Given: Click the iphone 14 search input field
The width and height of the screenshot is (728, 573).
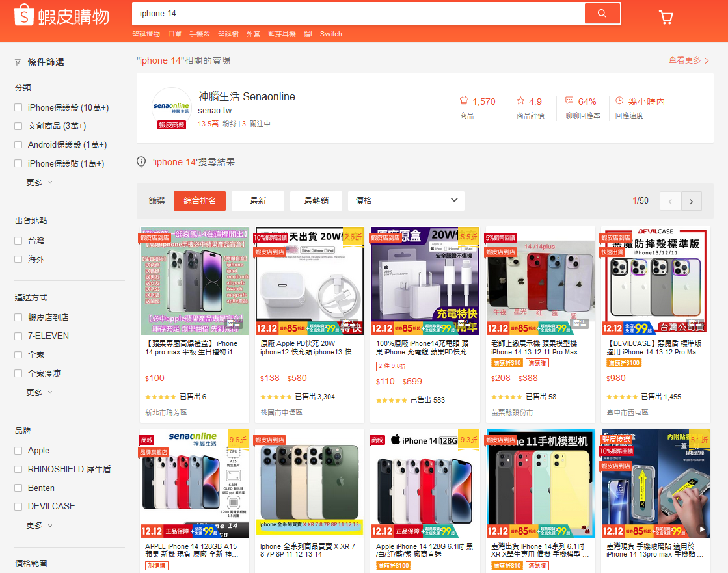Looking at the screenshot, I should point(358,13).
